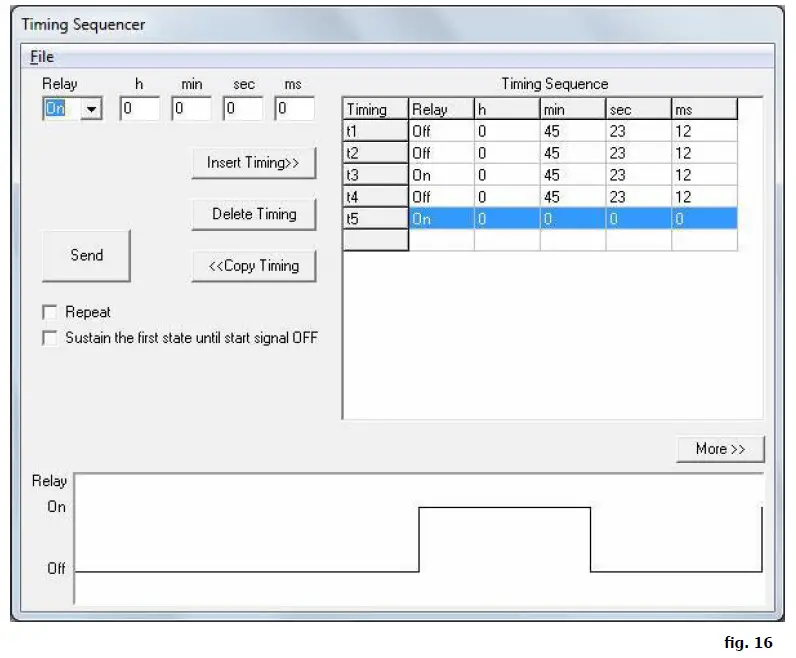Select row header t5
The height and width of the screenshot is (658, 796).
click(376, 219)
